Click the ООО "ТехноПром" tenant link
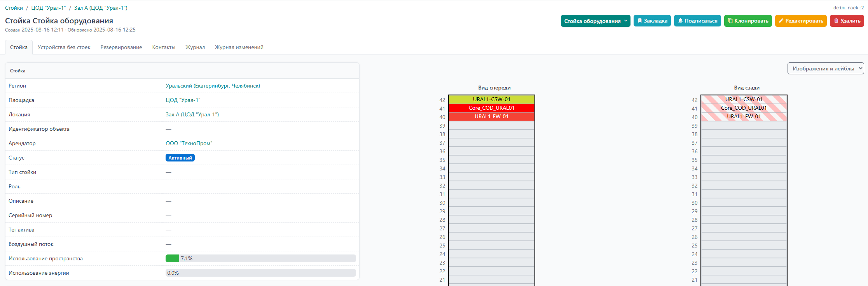This screenshot has height=286, width=868. pos(189,144)
